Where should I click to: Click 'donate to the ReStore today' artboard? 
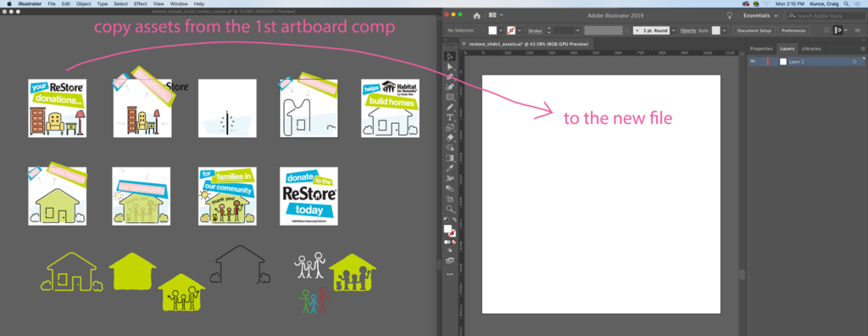pyautogui.click(x=309, y=196)
